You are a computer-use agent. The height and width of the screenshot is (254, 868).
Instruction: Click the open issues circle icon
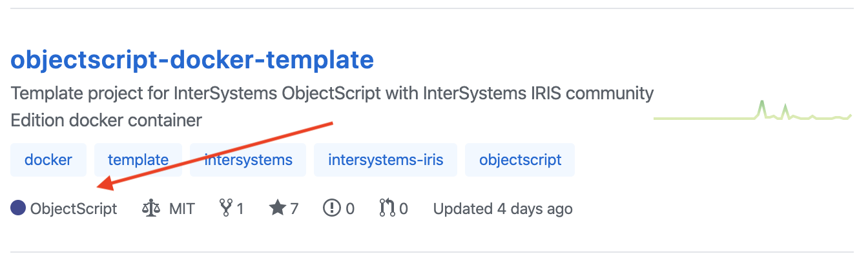point(332,208)
